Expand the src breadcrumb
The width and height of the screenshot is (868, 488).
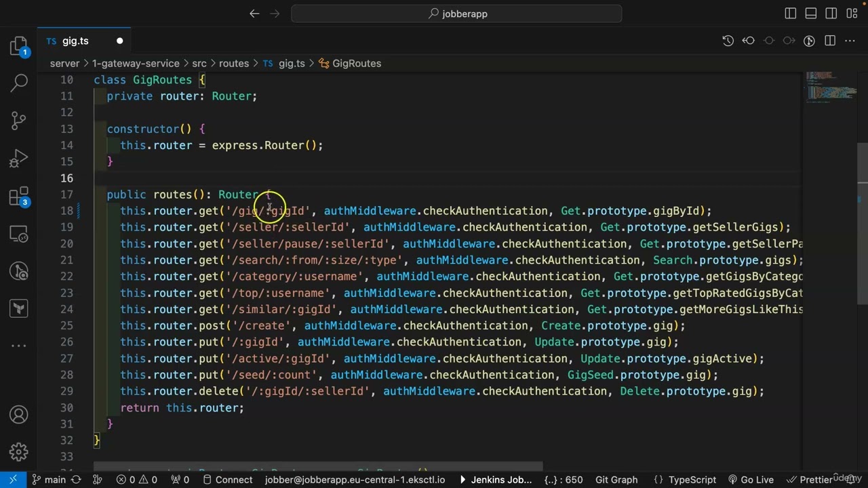pos(199,63)
